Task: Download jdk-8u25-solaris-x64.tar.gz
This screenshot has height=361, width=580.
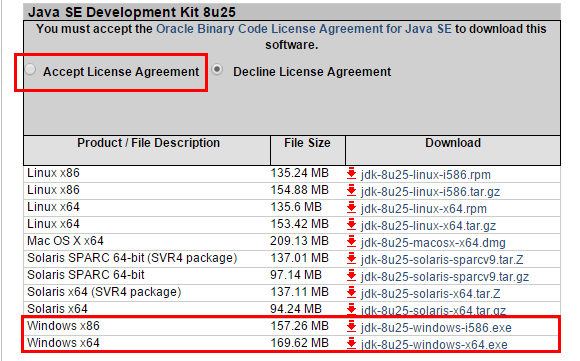Action: [x=434, y=310]
